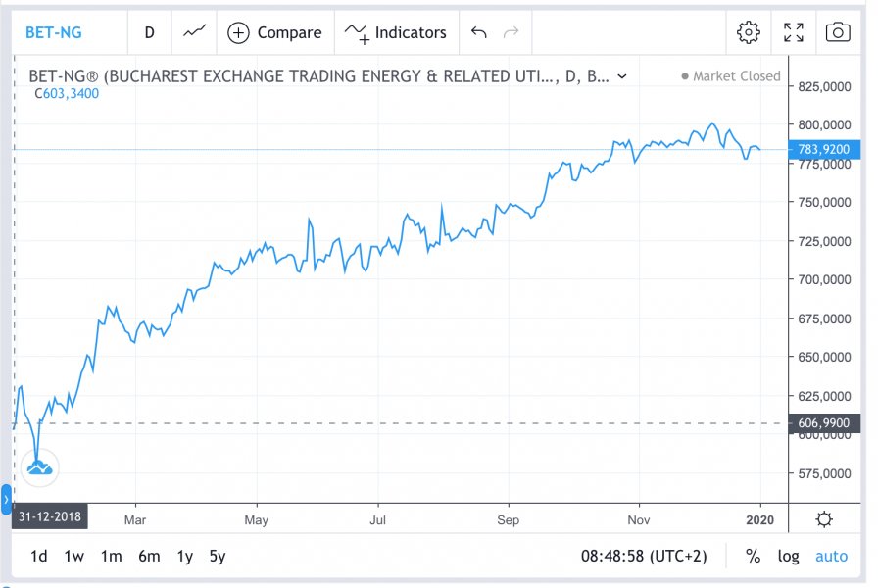Select the 5y time range
878x588 pixels.
click(x=217, y=556)
